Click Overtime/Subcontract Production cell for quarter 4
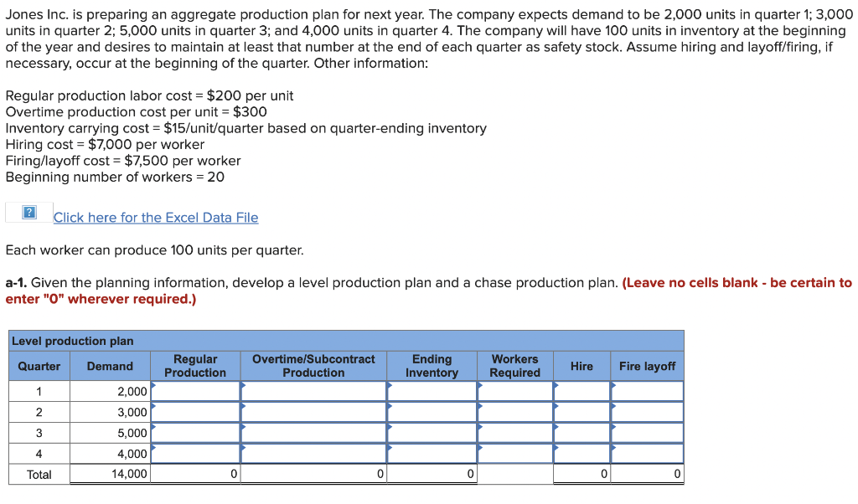The image size is (858, 504). click(x=313, y=452)
